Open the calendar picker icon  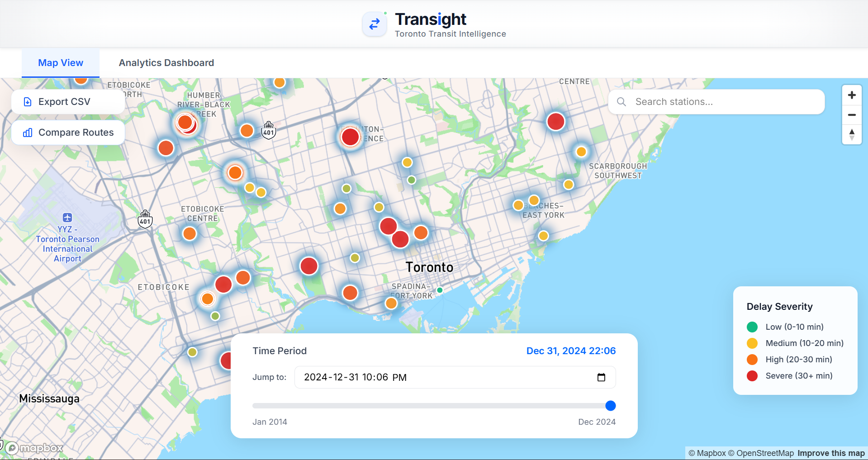(601, 377)
